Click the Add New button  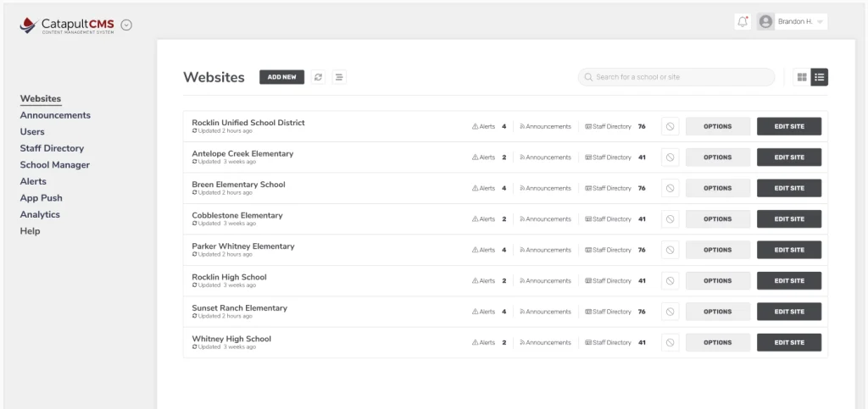tap(281, 77)
